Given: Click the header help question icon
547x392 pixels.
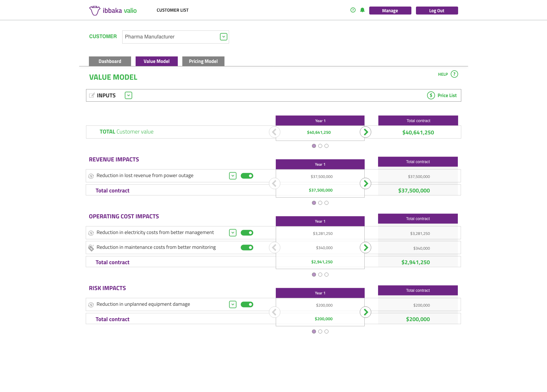Looking at the screenshot, I should [353, 10].
